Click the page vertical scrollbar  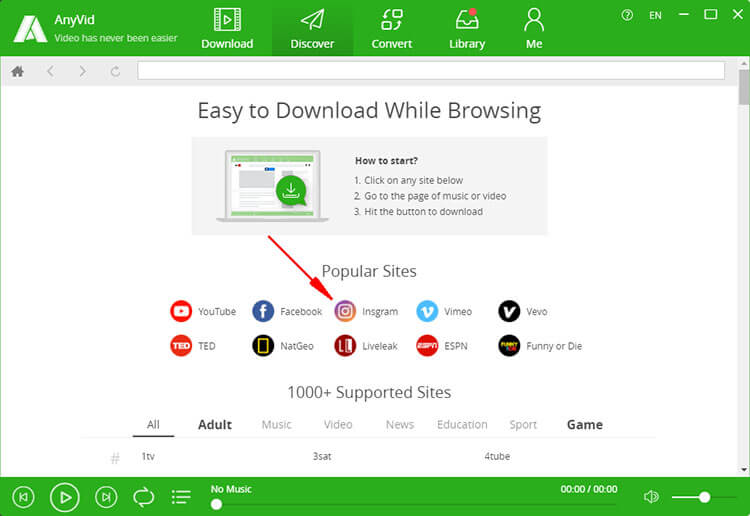[744, 87]
